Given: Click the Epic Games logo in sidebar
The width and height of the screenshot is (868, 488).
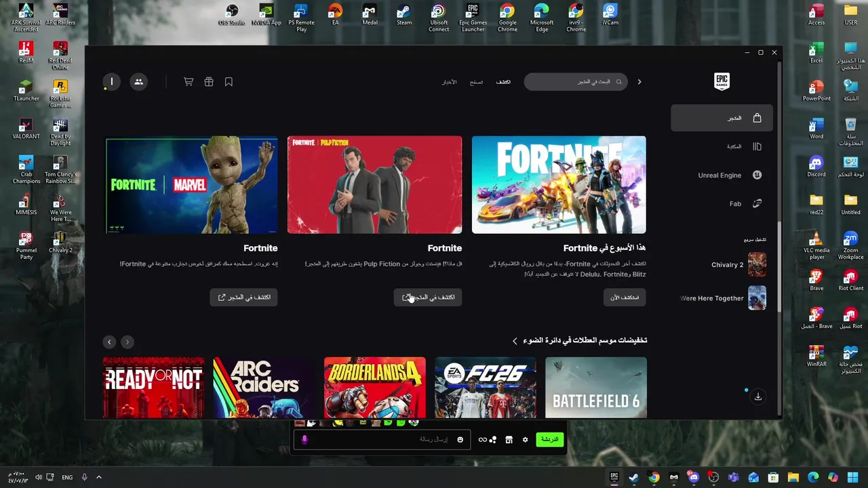Looking at the screenshot, I should (722, 81).
